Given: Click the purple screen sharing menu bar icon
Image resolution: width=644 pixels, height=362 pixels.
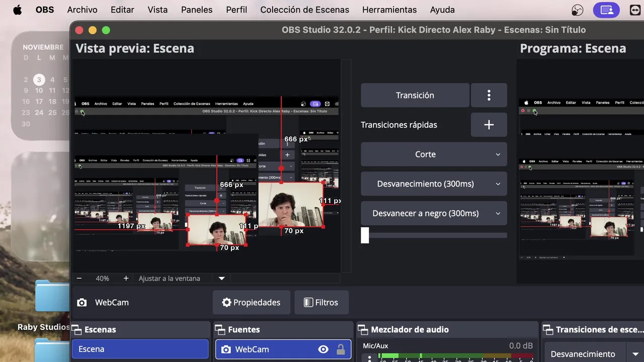Looking at the screenshot, I should click(x=606, y=10).
